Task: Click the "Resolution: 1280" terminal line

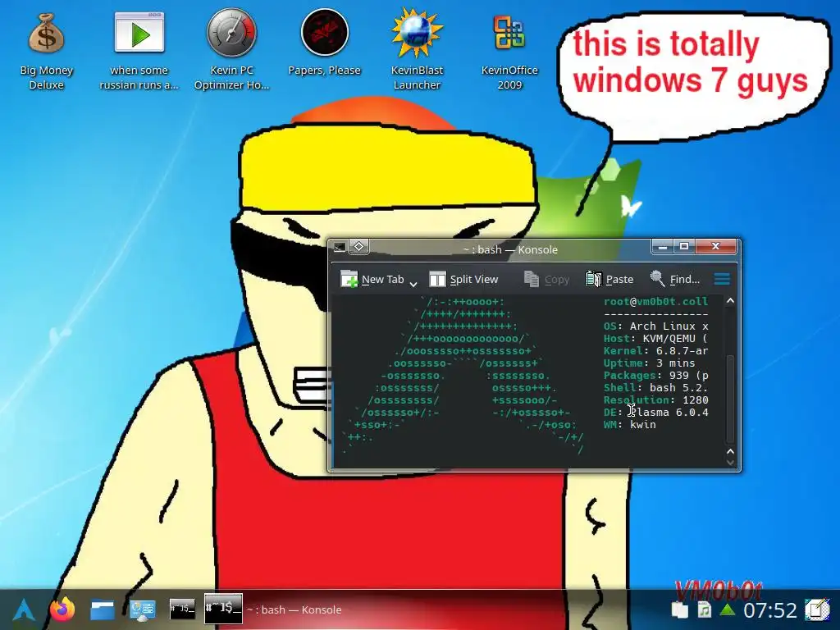Action: pos(655,400)
